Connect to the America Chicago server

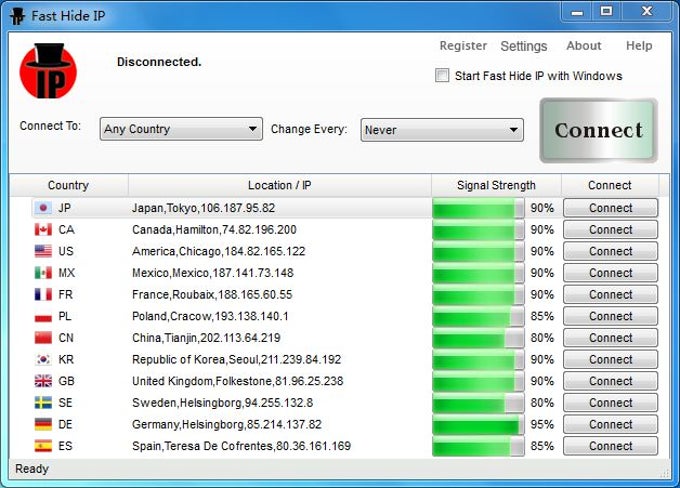click(610, 251)
